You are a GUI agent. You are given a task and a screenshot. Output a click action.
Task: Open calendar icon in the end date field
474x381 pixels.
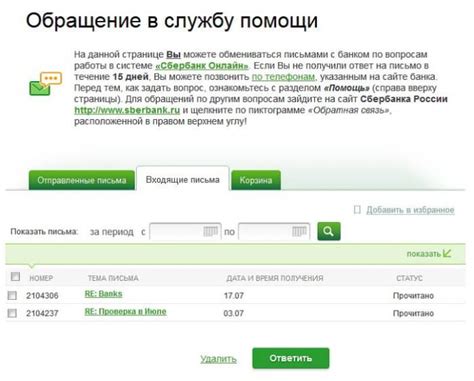299,231
